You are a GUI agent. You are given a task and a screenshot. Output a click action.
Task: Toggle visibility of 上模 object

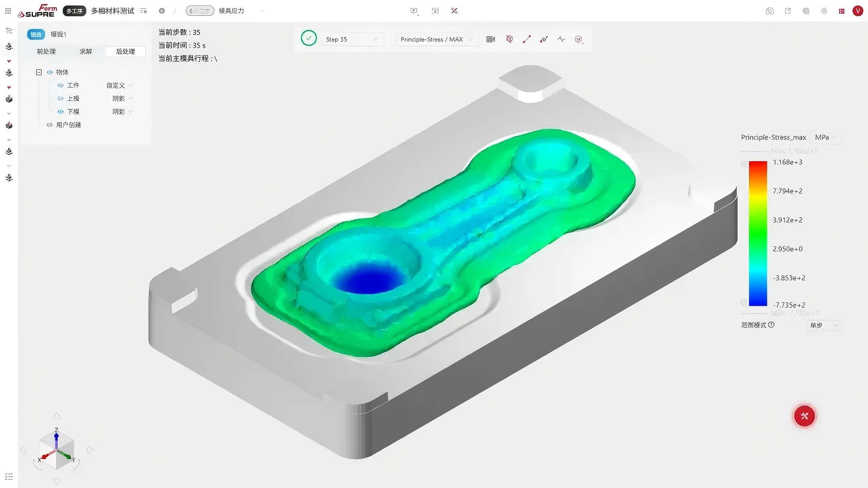point(61,98)
